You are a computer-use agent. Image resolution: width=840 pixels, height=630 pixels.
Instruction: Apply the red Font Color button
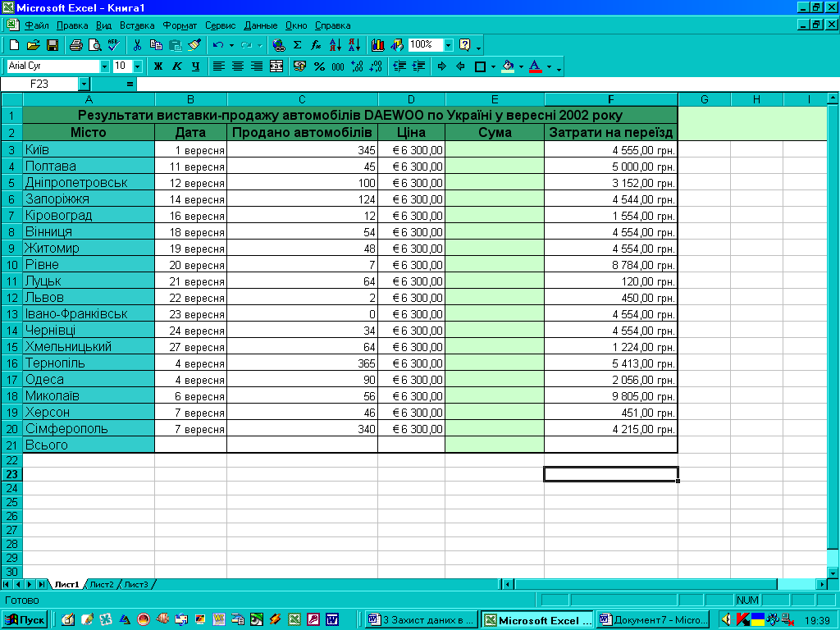pyautogui.click(x=535, y=66)
